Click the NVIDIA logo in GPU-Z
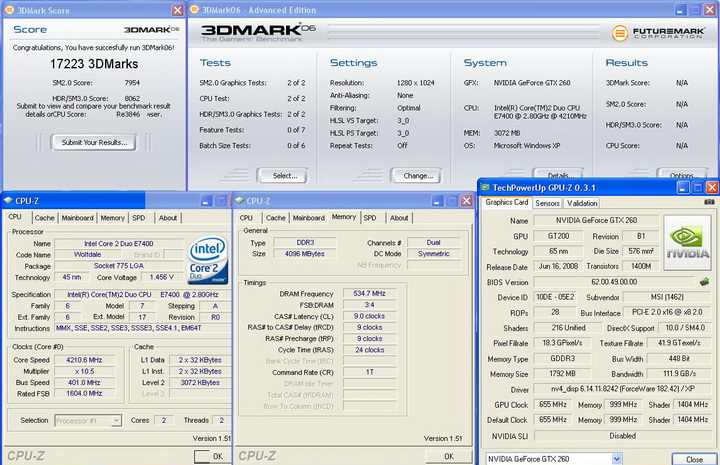Image resolution: width=720 pixels, height=465 pixels. 687,242
